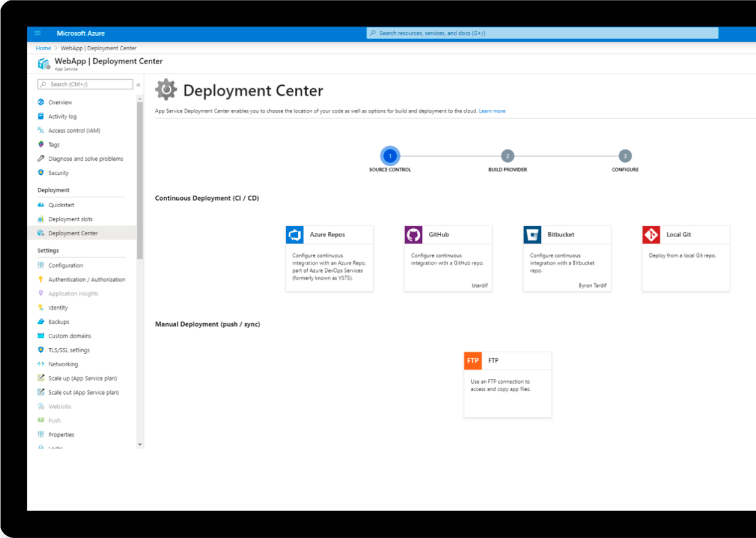Click the Bitbucket logo icon

(533, 235)
